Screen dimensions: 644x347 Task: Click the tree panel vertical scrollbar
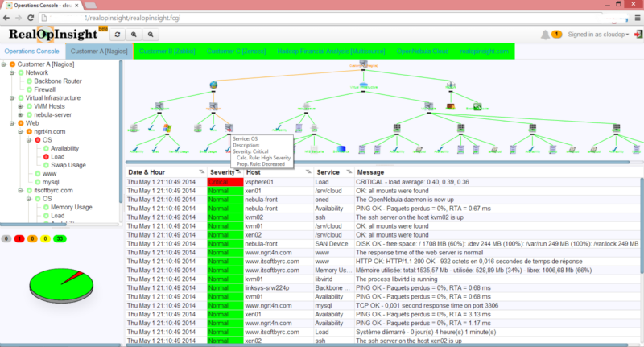coord(121,131)
